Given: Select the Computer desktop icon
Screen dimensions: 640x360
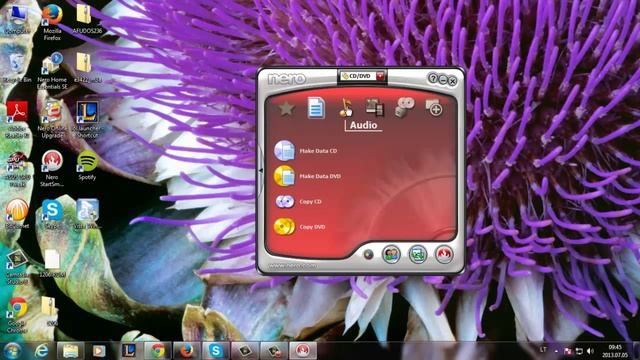Looking at the screenshot, I should (17, 20).
